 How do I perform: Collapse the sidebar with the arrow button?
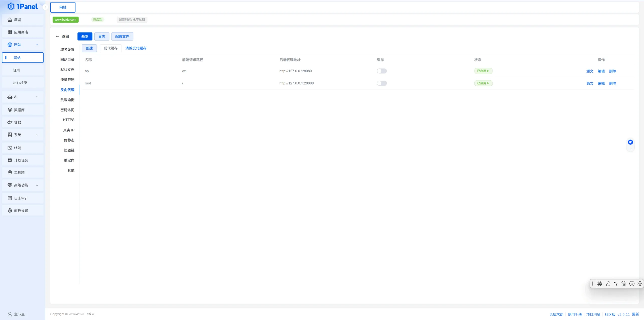[45, 7]
